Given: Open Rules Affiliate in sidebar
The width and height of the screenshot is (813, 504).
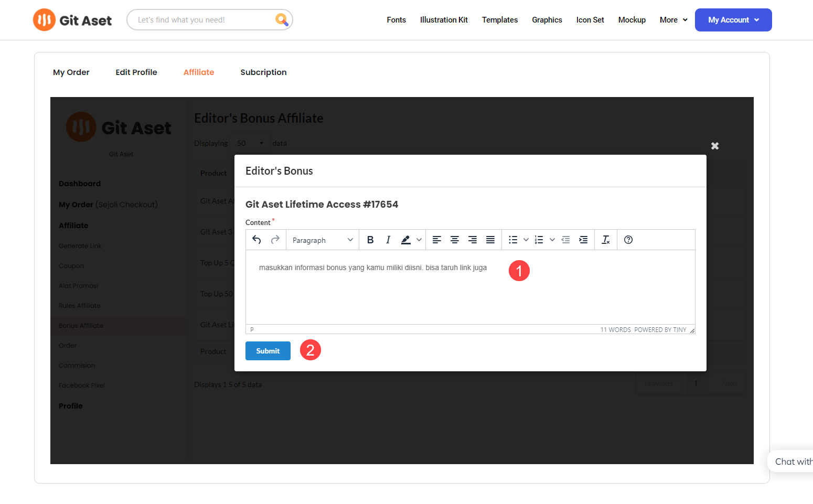Looking at the screenshot, I should (80, 306).
